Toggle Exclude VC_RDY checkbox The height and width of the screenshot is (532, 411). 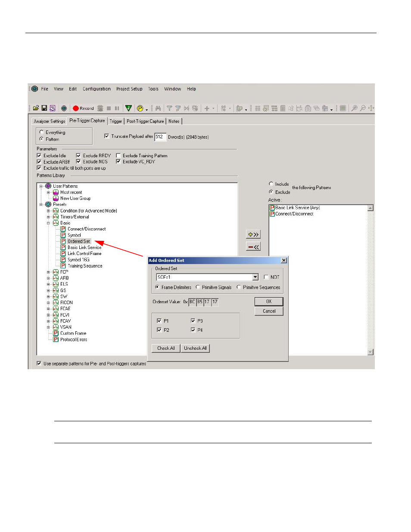(x=118, y=162)
